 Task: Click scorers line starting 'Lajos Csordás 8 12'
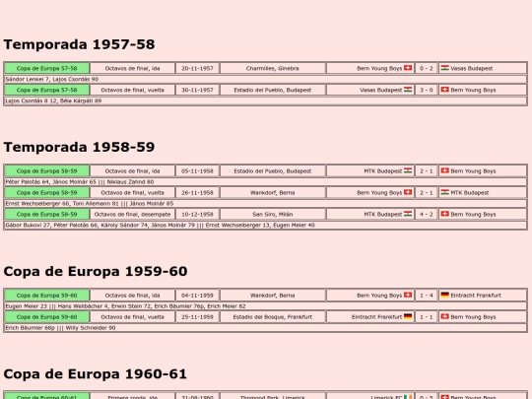tap(265, 100)
